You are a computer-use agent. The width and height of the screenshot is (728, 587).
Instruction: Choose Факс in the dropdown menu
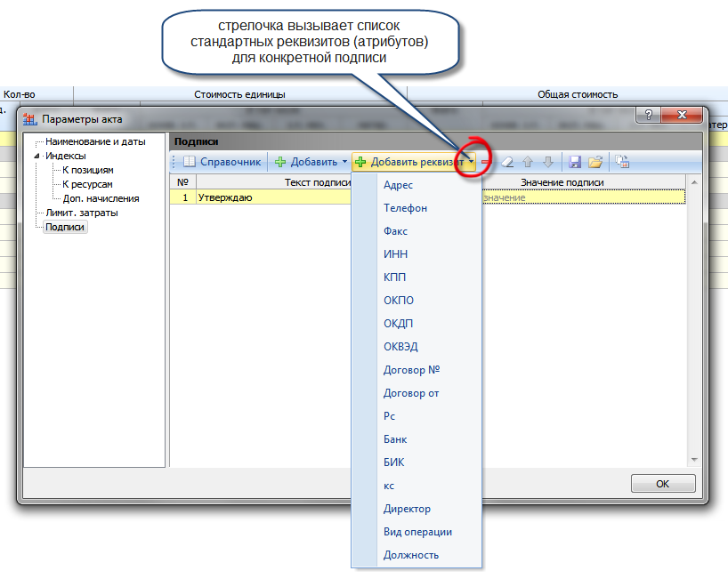[x=395, y=231]
